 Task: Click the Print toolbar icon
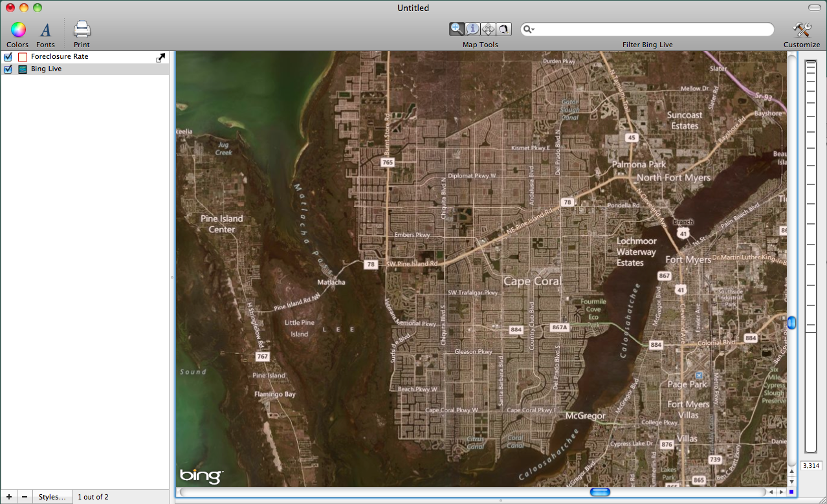(x=82, y=30)
